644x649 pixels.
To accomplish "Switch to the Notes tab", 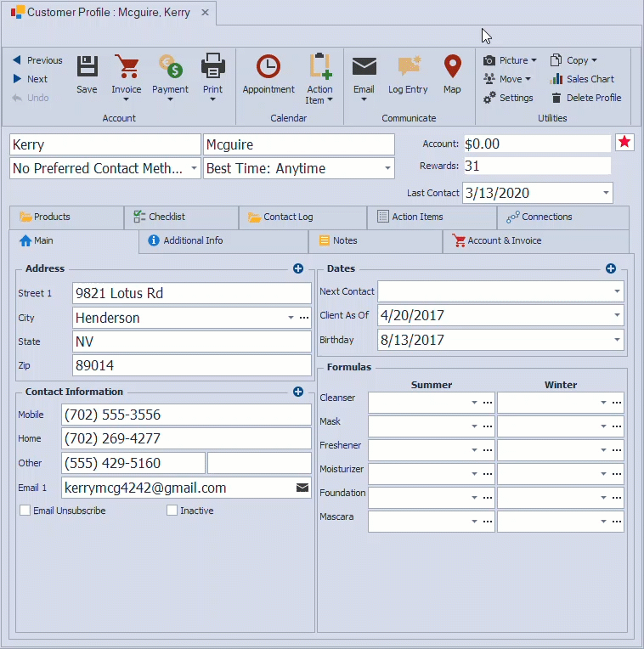I will 376,241.
